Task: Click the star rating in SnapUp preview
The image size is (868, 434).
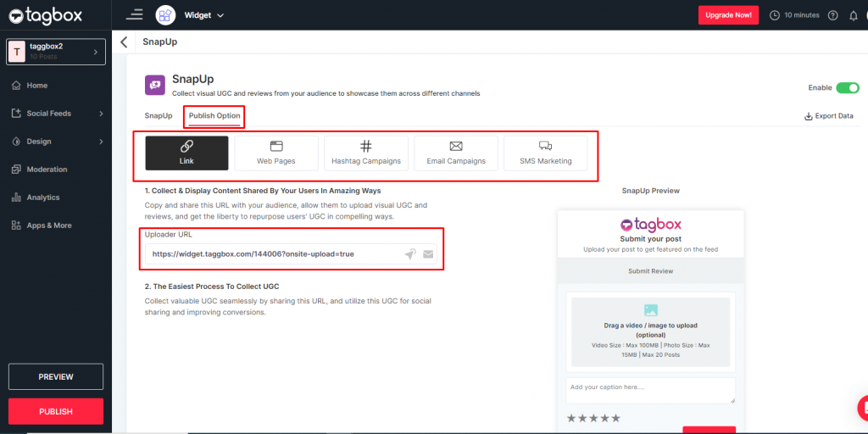Action: pos(593,418)
